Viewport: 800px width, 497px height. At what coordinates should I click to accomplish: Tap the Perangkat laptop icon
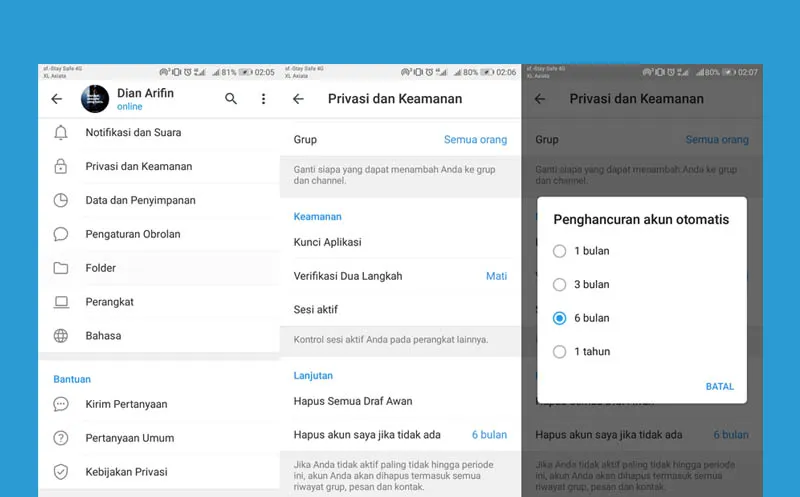tap(61, 302)
